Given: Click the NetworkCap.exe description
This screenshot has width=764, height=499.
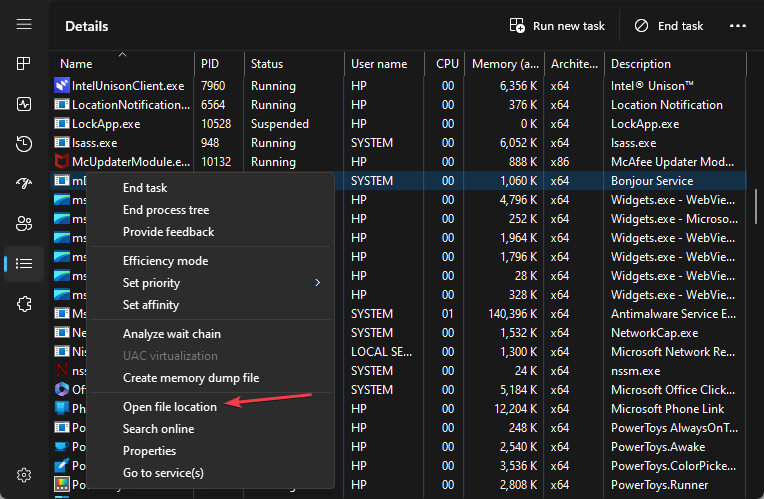Looking at the screenshot, I should coord(654,333).
